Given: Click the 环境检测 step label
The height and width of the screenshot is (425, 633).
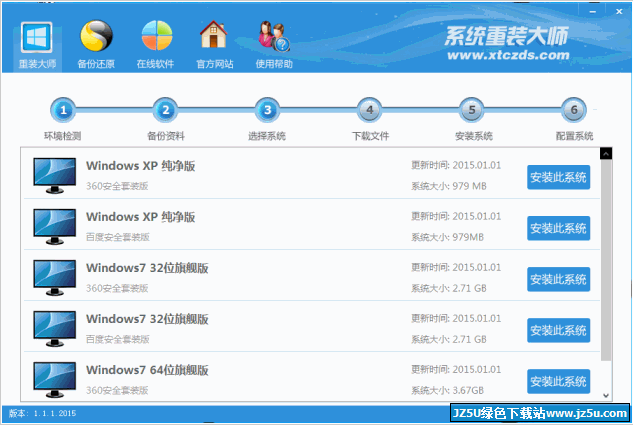Looking at the screenshot, I should pos(63,136).
